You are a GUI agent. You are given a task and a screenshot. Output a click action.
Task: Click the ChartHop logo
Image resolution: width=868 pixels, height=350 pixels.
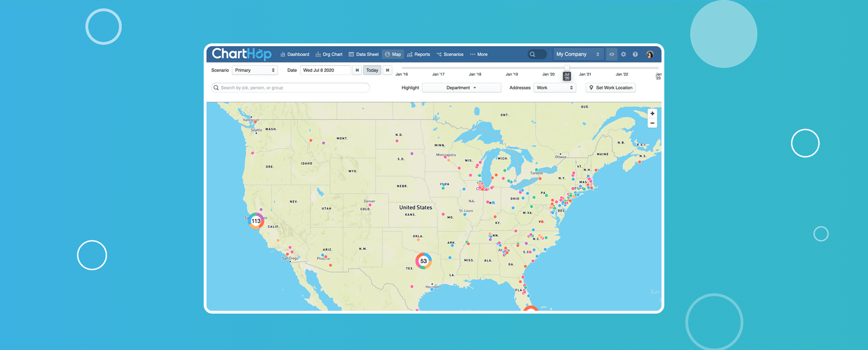click(241, 54)
